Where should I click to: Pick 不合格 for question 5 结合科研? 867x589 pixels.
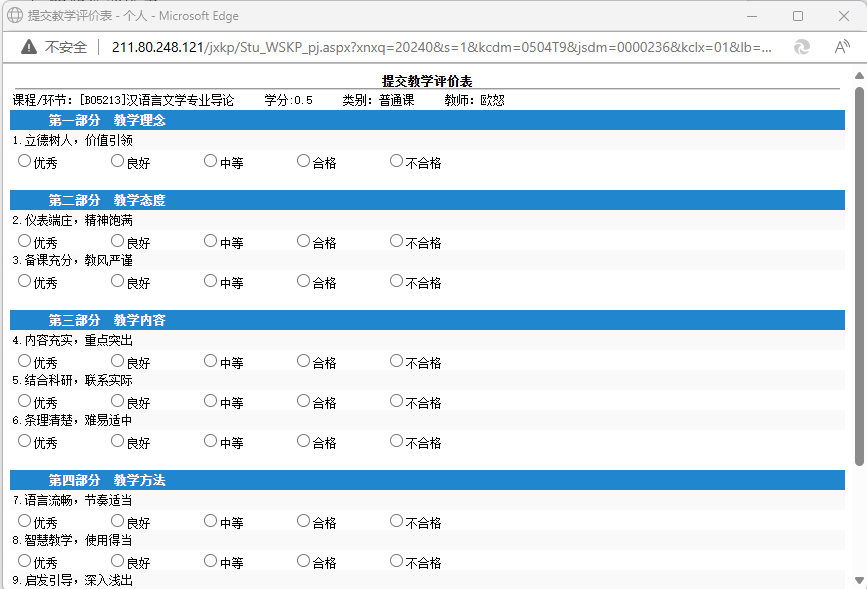point(396,401)
